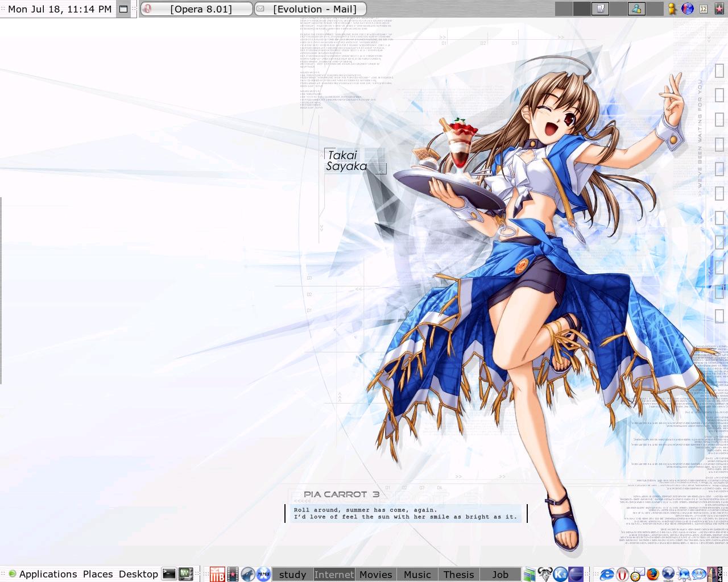Restore the Opera 8.01 window from taskbar
The width and height of the screenshot is (728, 582).
[x=197, y=9]
